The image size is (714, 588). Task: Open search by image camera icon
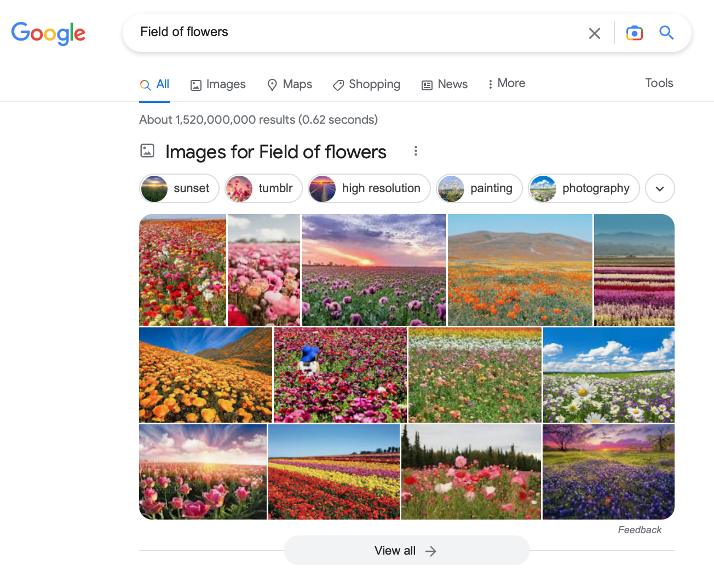[x=634, y=33]
